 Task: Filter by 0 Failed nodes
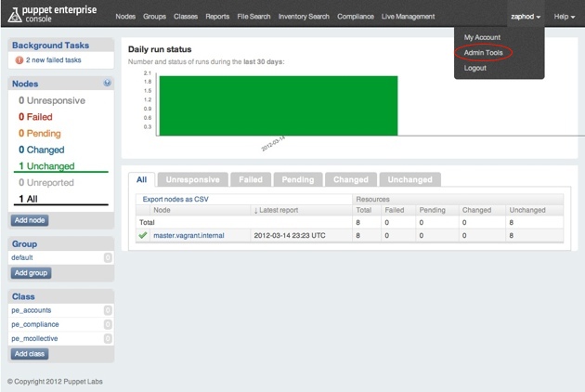35,117
